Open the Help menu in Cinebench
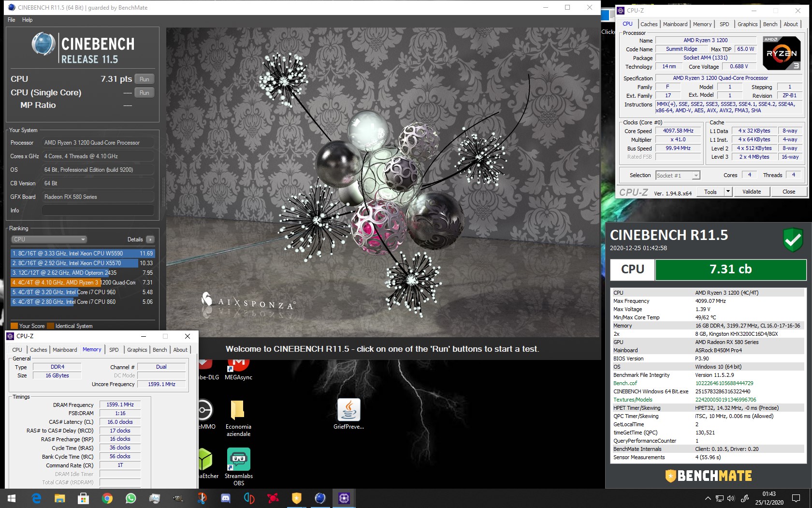Image resolution: width=812 pixels, height=508 pixels. (x=27, y=20)
